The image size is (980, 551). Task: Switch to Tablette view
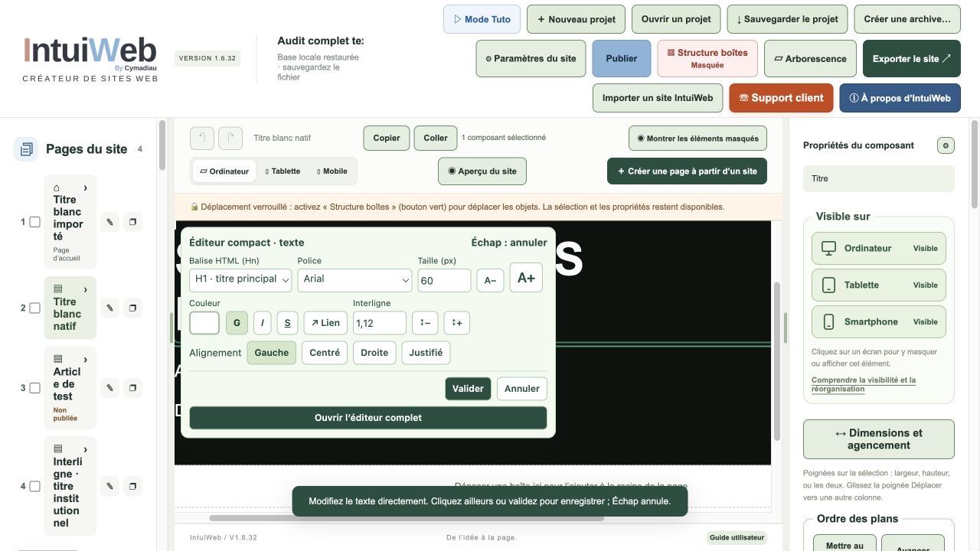tap(283, 171)
